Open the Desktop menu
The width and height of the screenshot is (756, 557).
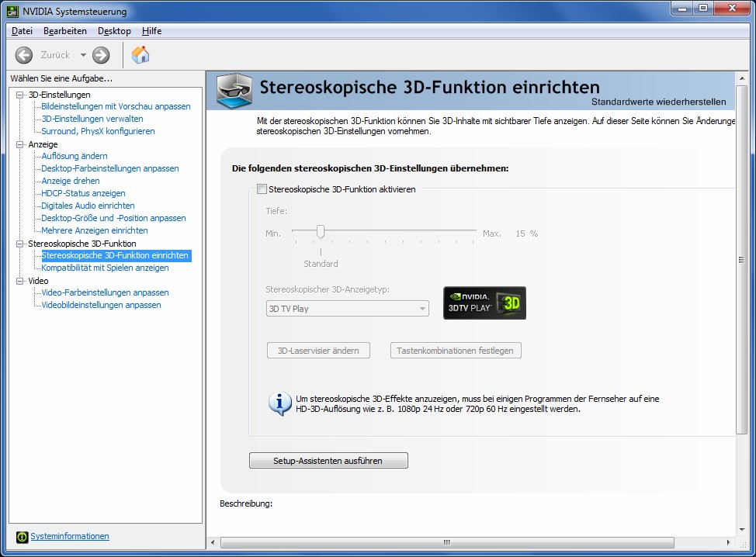click(x=114, y=31)
